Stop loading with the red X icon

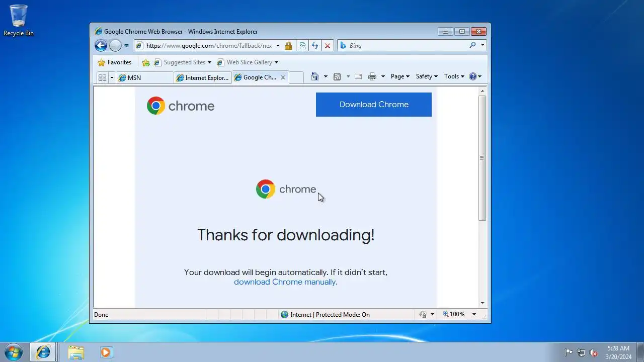click(328, 46)
